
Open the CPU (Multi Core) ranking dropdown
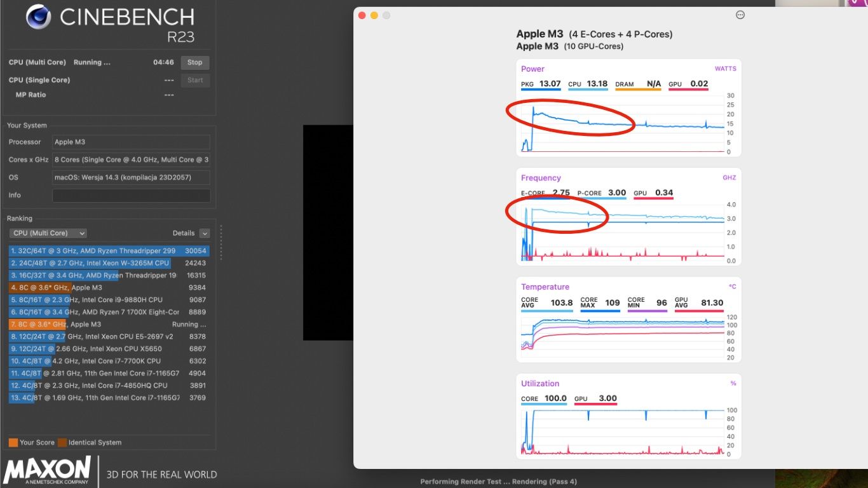(x=48, y=233)
